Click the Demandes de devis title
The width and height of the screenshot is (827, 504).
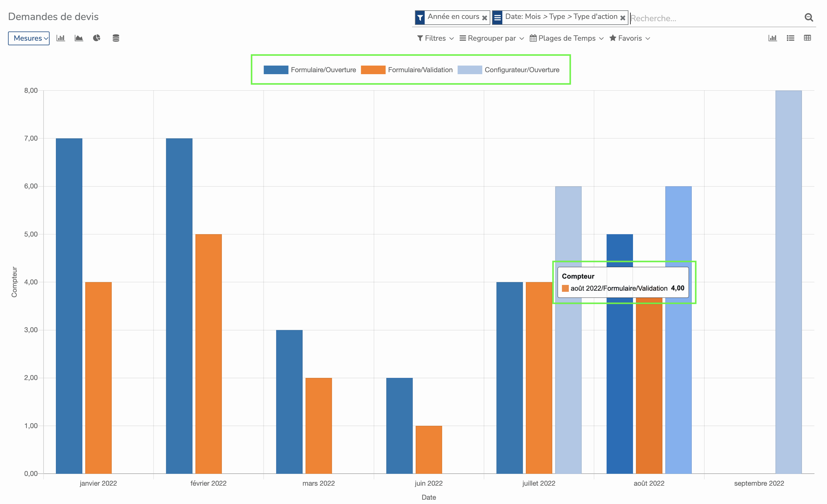click(x=53, y=17)
